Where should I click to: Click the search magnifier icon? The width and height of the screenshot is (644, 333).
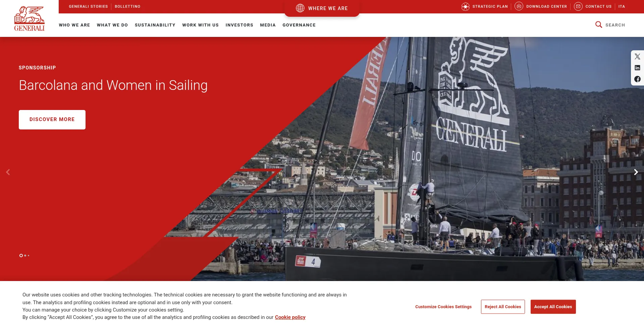599,24
